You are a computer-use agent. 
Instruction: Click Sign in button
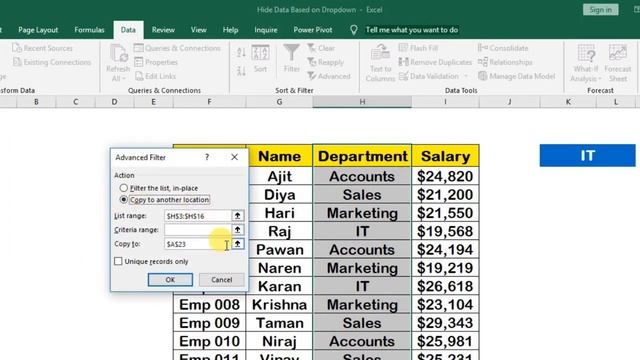600,10
